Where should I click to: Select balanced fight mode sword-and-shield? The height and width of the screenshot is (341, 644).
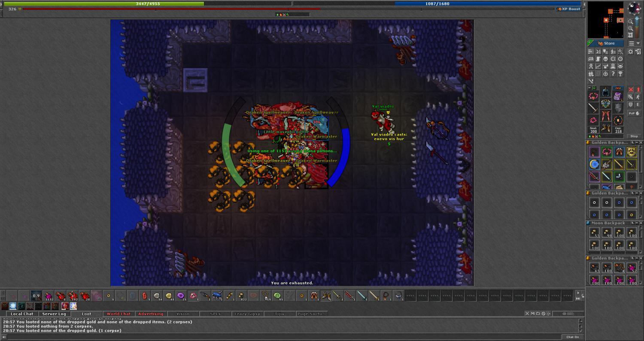(631, 97)
